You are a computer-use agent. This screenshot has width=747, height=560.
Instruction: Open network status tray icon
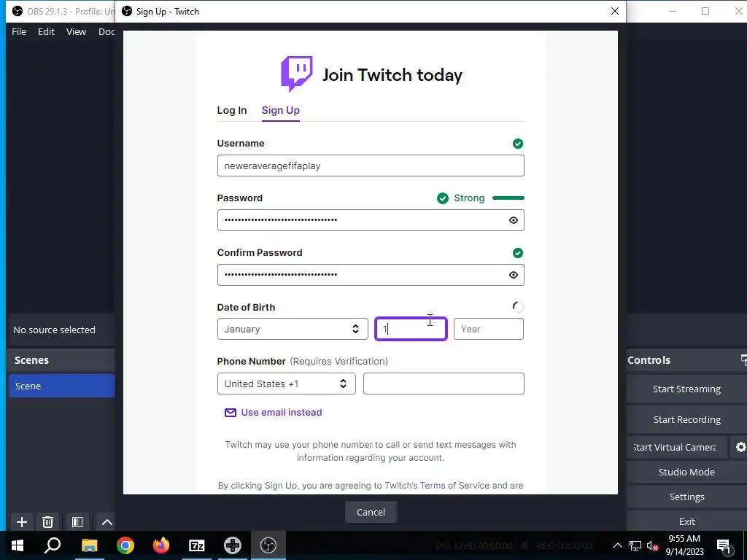tap(635, 545)
